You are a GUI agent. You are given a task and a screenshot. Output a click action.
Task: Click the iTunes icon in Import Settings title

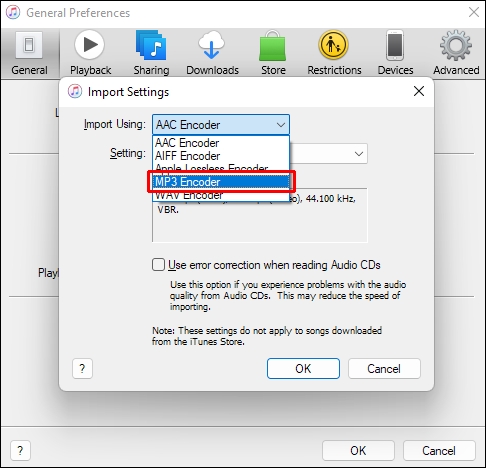click(x=75, y=91)
